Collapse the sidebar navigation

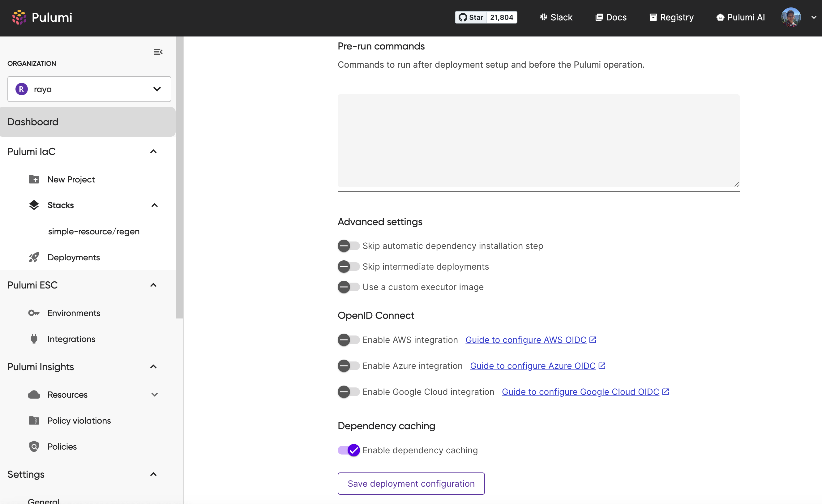pyautogui.click(x=158, y=52)
